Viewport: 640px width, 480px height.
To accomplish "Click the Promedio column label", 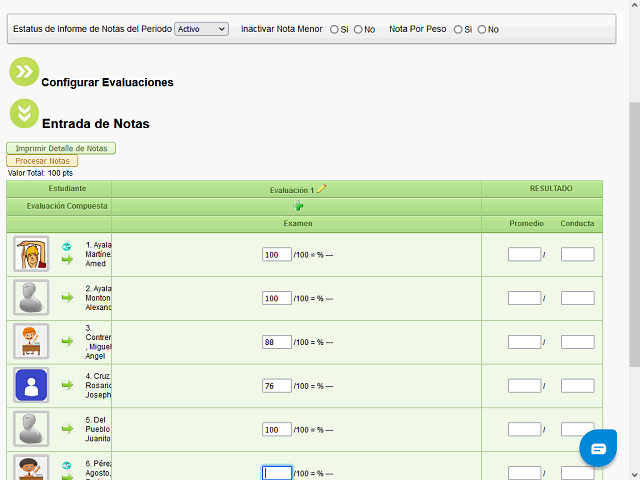I will point(527,224).
